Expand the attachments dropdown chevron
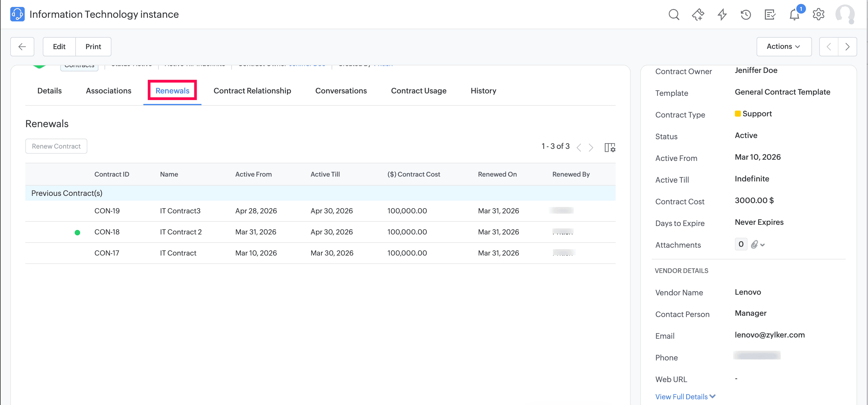The image size is (868, 405). (763, 245)
